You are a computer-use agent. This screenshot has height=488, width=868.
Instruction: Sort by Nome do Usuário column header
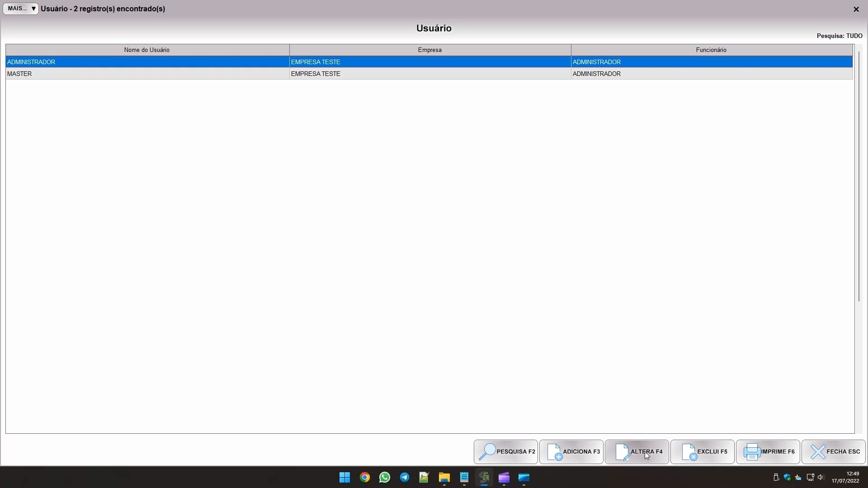[x=147, y=50]
